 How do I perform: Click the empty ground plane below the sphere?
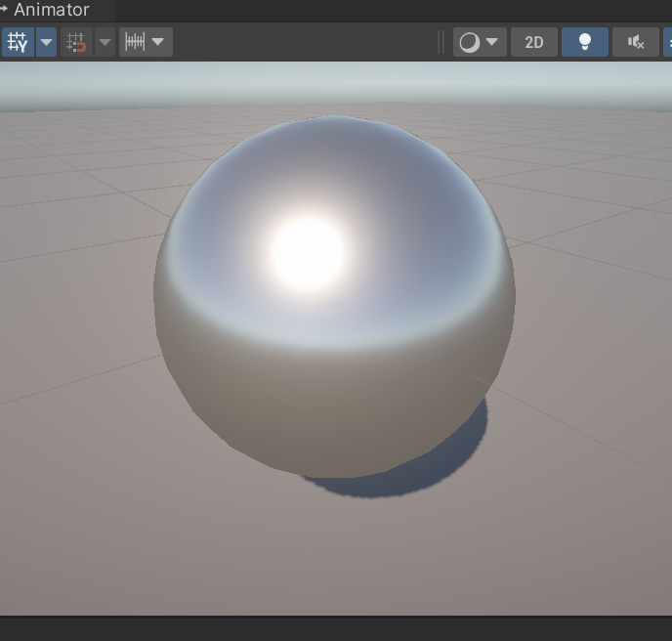coord(336,557)
